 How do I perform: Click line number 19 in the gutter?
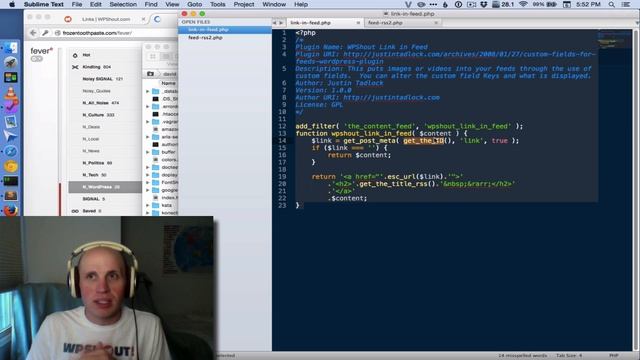coord(282,177)
